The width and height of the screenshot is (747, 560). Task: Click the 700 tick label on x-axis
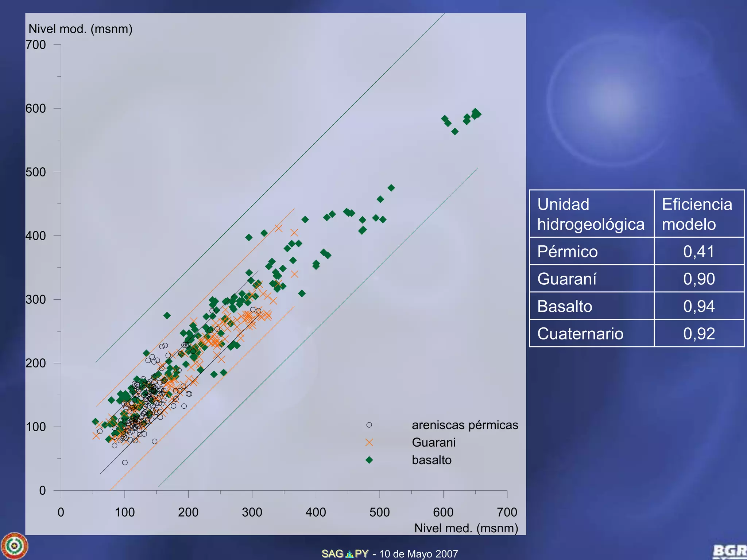[507, 512]
